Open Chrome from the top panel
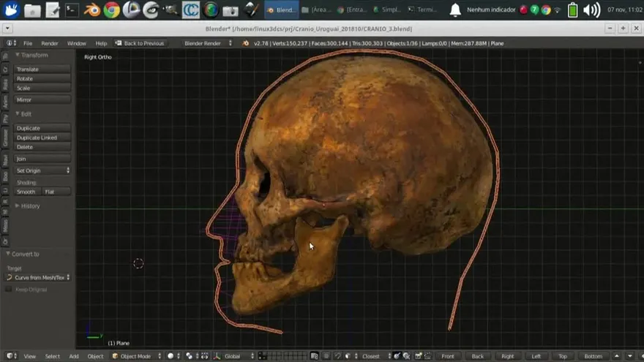Screen dimensions: 644x362 112,10
